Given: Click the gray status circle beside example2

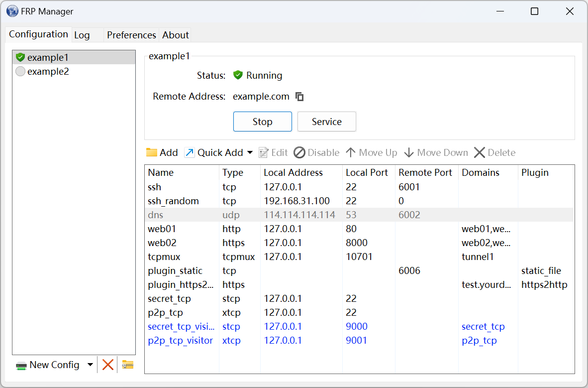Looking at the screenshot, I should pos(20,71).
